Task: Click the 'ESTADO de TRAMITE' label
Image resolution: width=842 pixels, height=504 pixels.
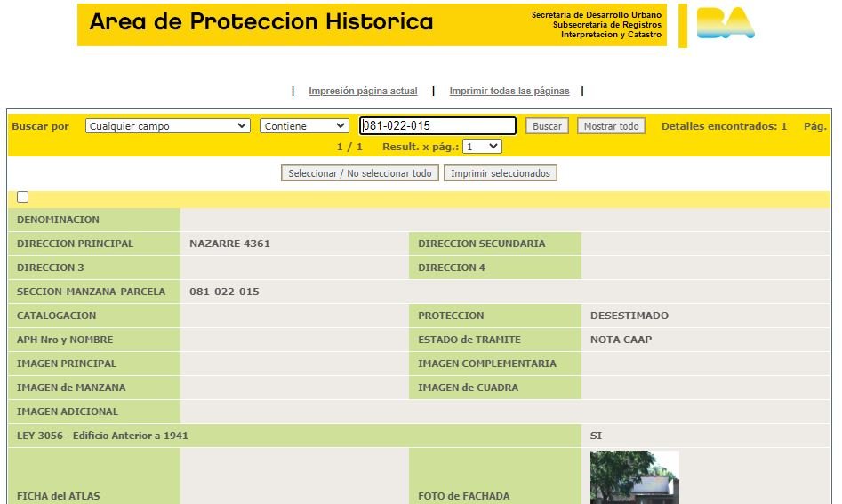Action: 469,340
